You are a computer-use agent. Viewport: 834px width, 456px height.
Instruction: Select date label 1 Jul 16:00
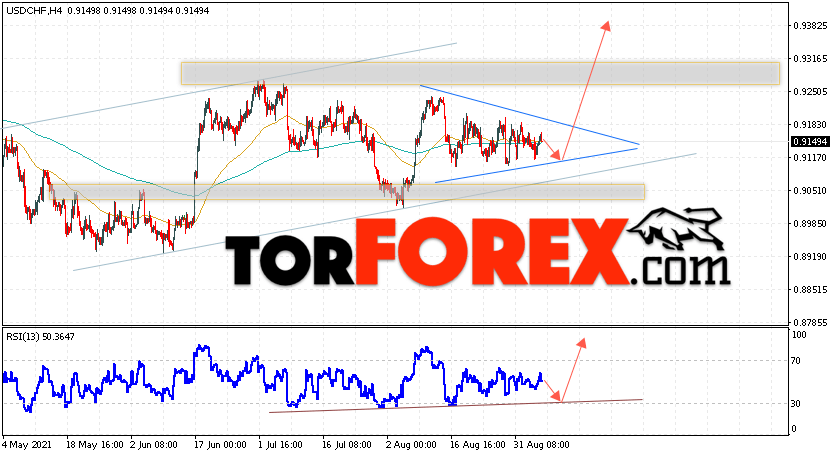point(280,445)
